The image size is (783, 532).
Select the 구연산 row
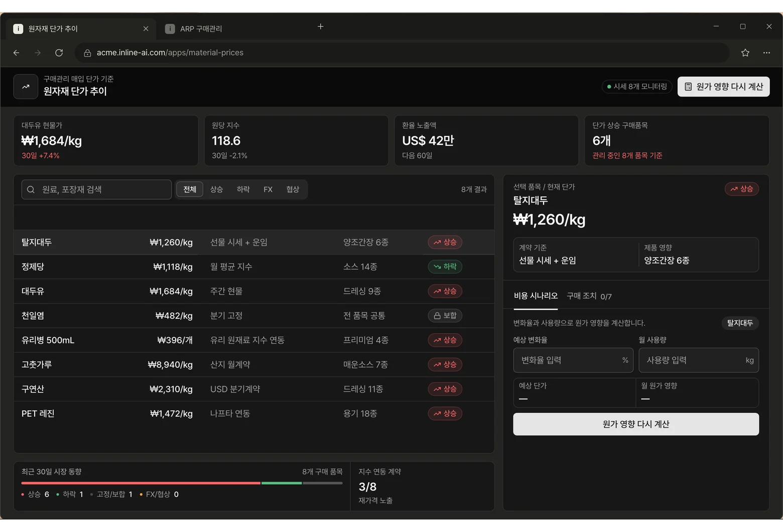(254, 389)
